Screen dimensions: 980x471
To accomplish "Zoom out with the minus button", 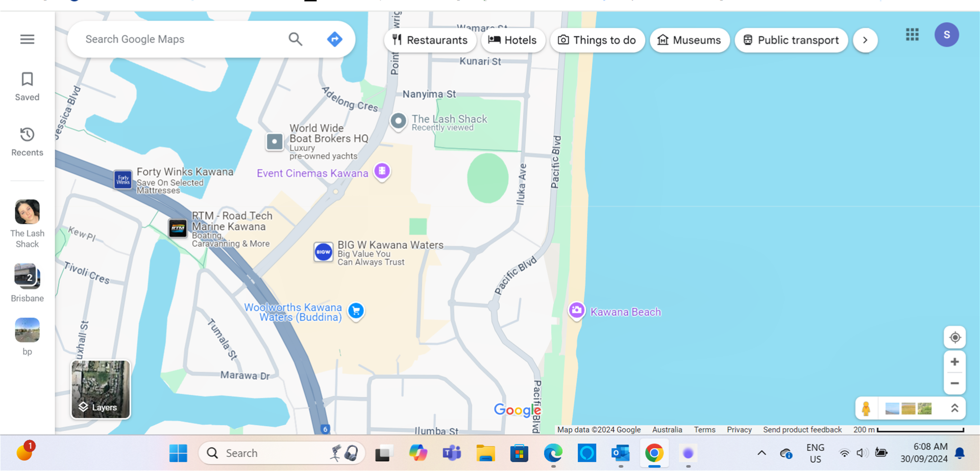I will [954, 383].
